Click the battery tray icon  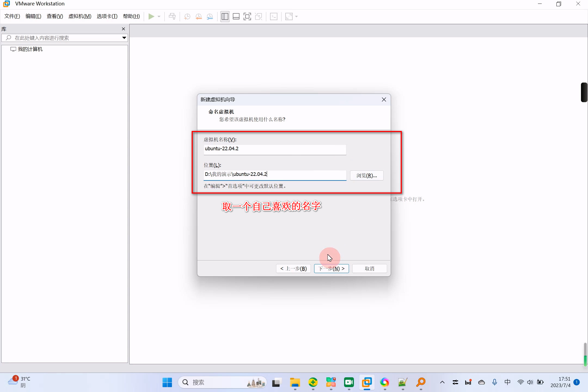tap(540, 382)
